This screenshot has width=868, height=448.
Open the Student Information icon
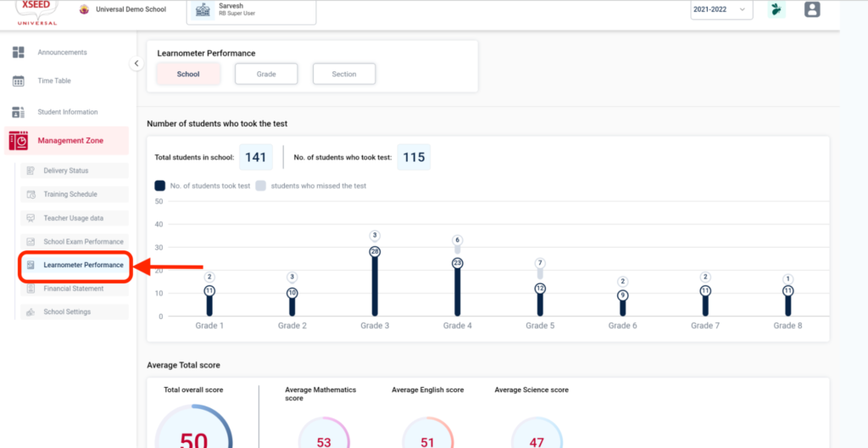click(19, 112)
